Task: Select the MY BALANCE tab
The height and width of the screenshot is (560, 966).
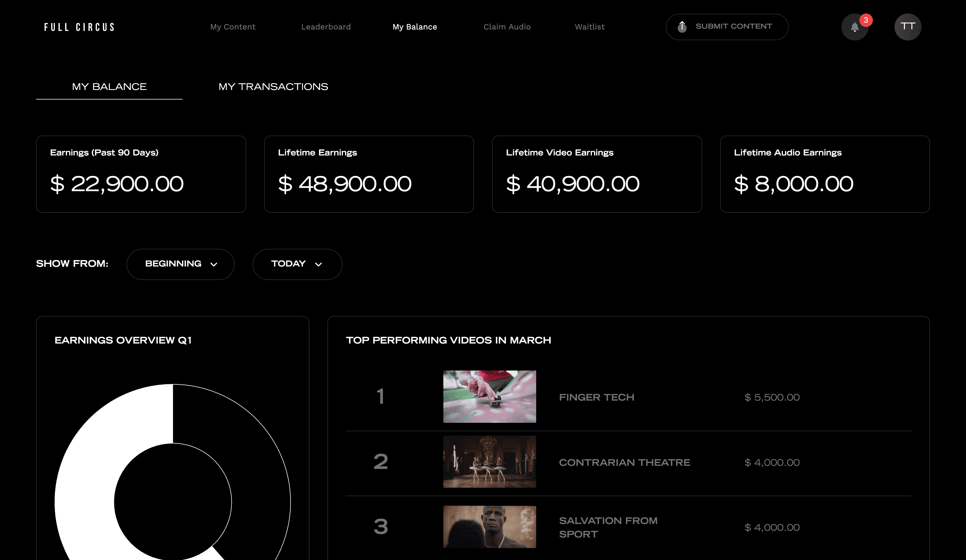Action: click(x=109, y=87)
